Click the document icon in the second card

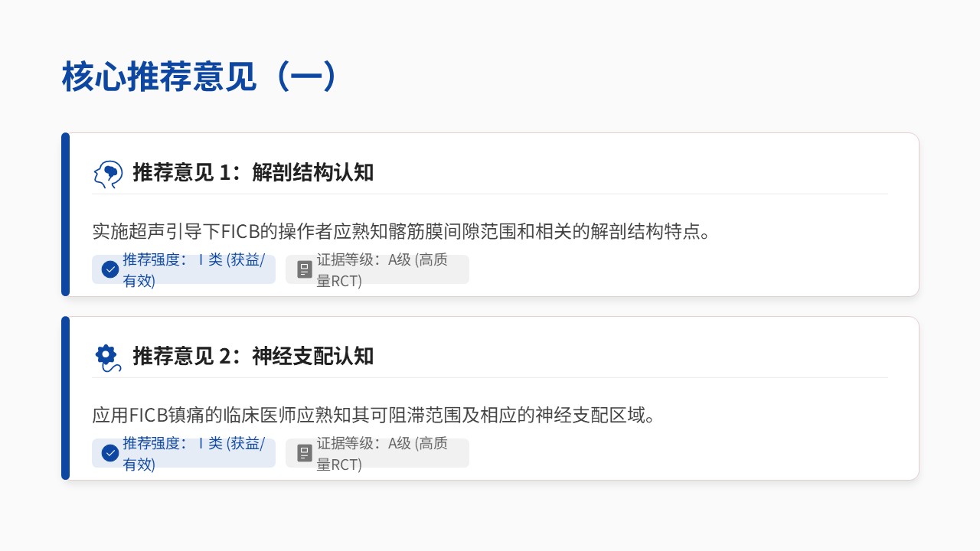(x=305, y=453)
